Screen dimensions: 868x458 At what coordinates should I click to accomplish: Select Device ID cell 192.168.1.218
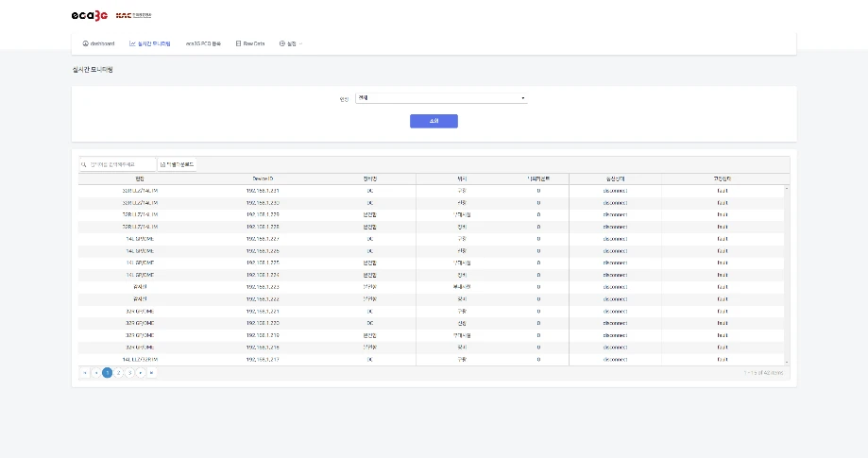[x=263, y=348]
